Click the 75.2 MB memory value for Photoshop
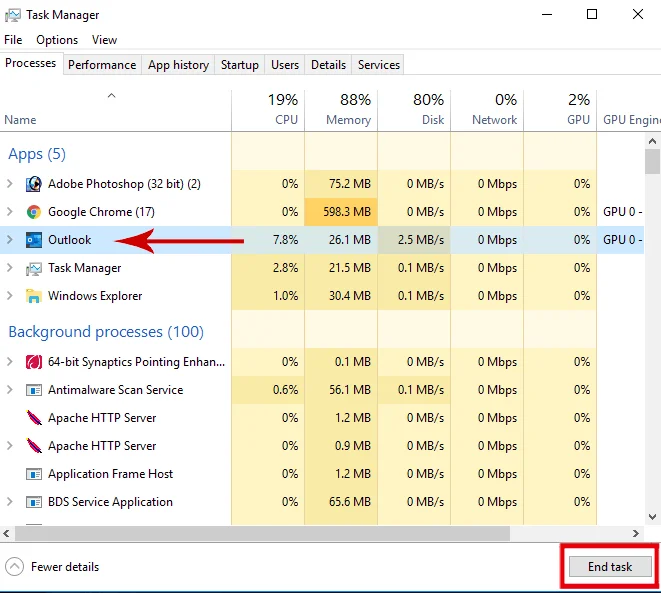This screenshot has height=593, width=661. coord(350,184)
